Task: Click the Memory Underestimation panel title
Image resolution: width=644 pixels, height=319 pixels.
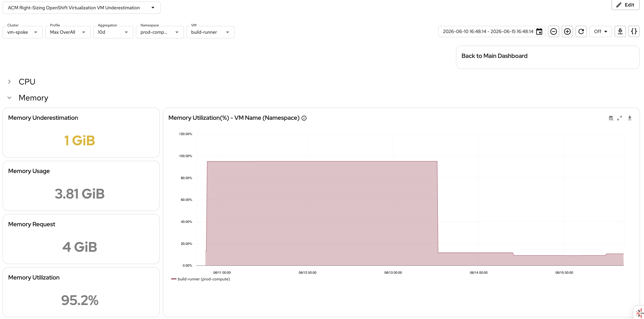Action: tap(43, 118)
